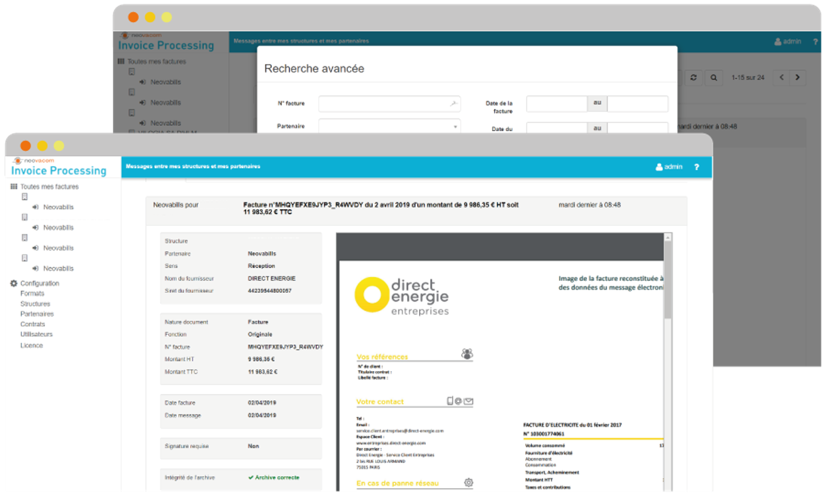Click the scroll-up arrow of the invoice preview scrollbar
The image size is (825, 504).
coord(667,237)
